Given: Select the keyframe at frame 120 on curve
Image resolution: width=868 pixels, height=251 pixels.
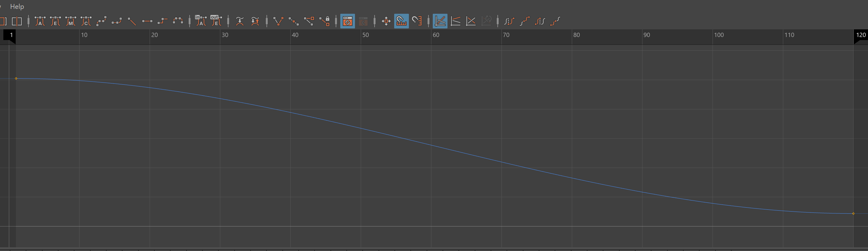Looking at the screenshot, I should (x=853, y=214).
